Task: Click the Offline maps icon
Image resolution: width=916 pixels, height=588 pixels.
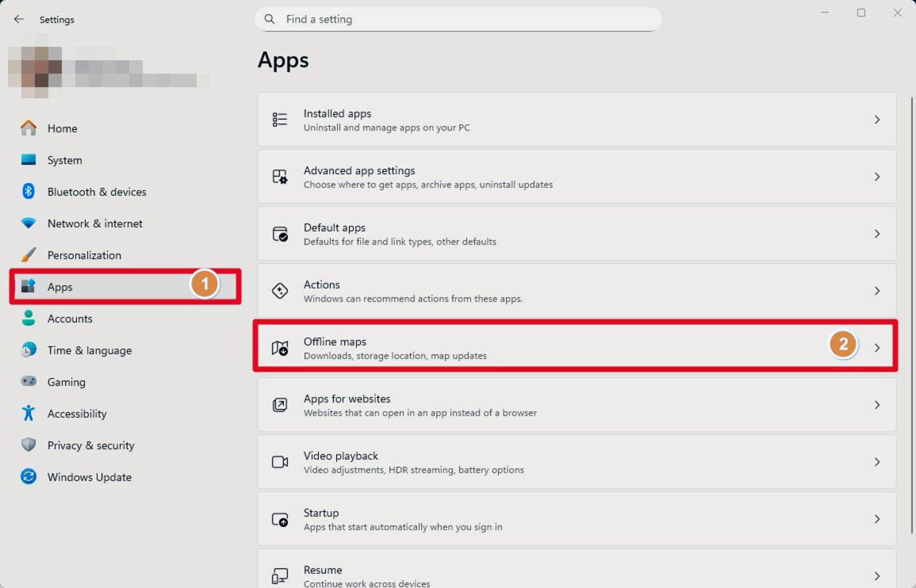Action: (280, 348)
